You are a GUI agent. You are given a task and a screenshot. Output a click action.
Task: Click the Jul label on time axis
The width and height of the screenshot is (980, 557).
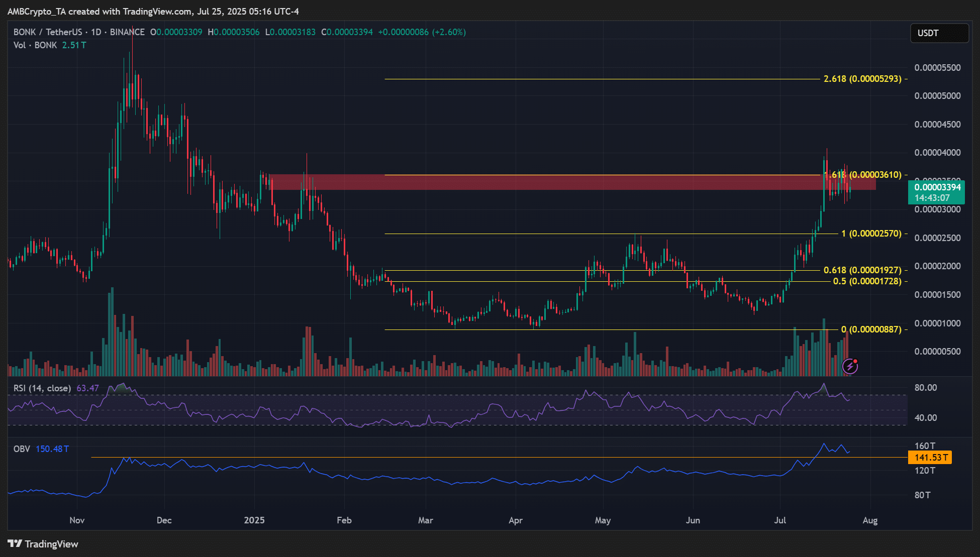780,520
